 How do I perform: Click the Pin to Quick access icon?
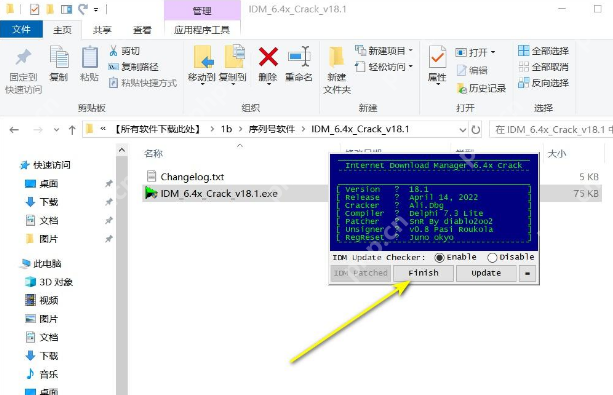23,57
